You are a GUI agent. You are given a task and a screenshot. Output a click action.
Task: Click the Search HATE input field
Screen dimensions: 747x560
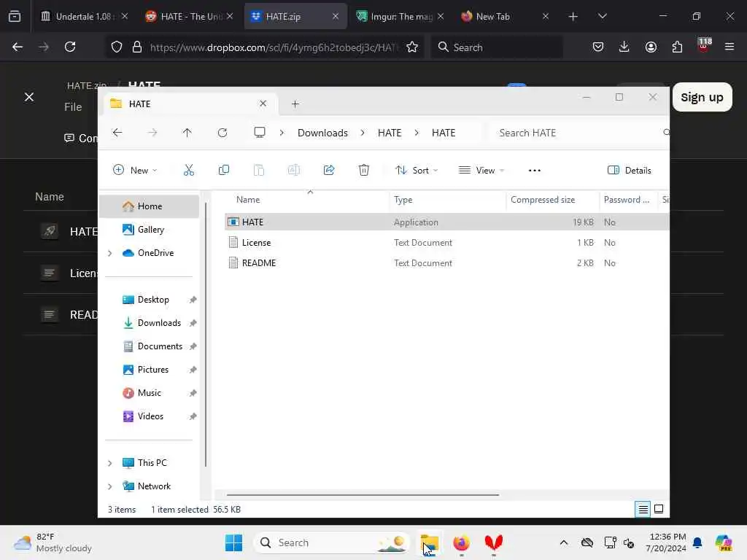[x=578, y=133]
